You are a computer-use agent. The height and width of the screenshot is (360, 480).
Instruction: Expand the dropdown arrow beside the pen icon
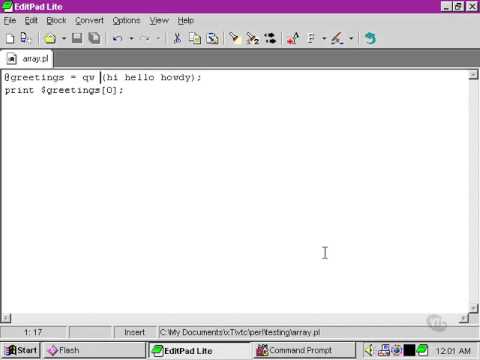click(x=351, y=39)
